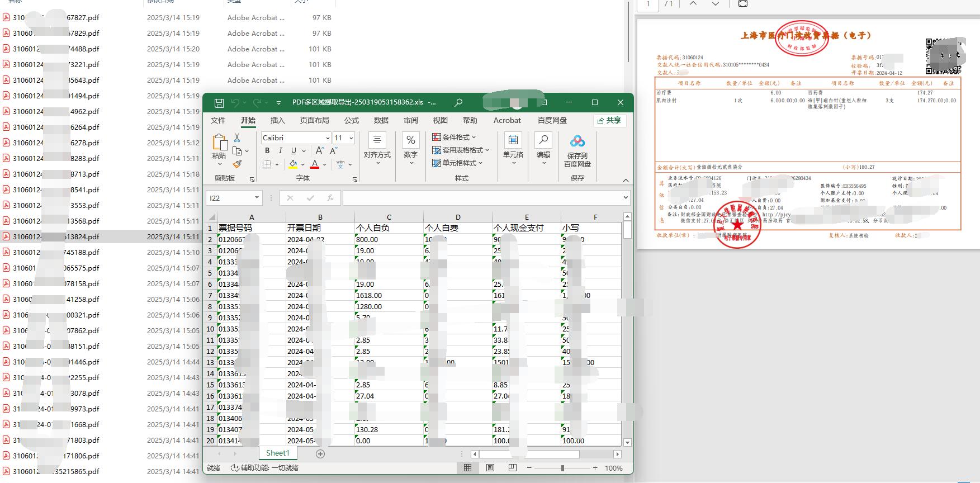The image size is (980, 483).
Task: Expand the formula bar arrow
Action: 626,198
